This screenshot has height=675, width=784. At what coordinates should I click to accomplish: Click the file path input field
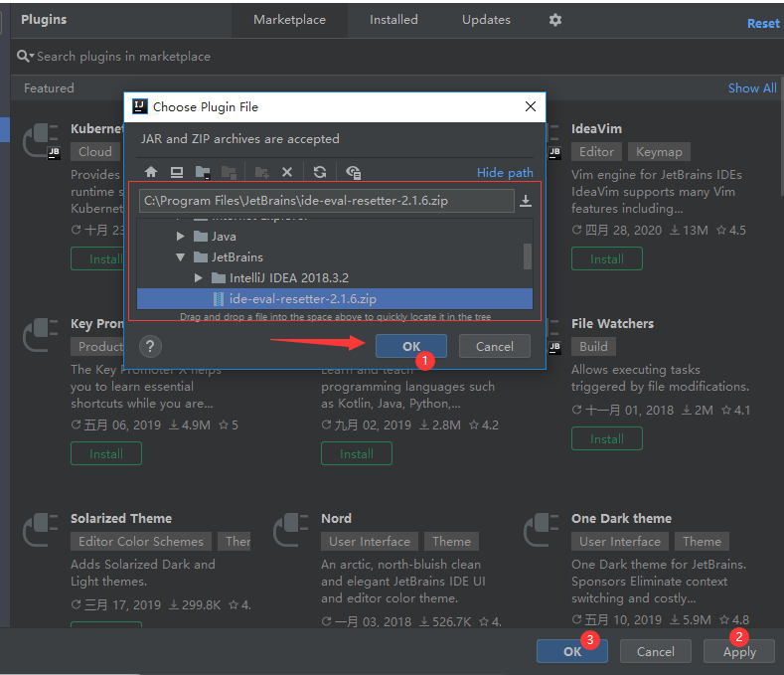(x=327, y=201)
